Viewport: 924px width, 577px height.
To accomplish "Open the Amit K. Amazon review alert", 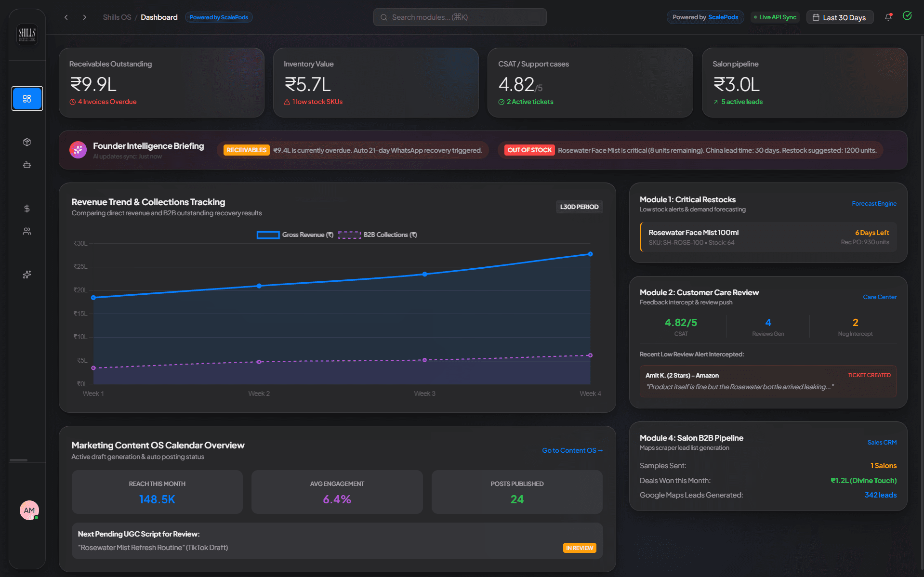I will (768, 381).
